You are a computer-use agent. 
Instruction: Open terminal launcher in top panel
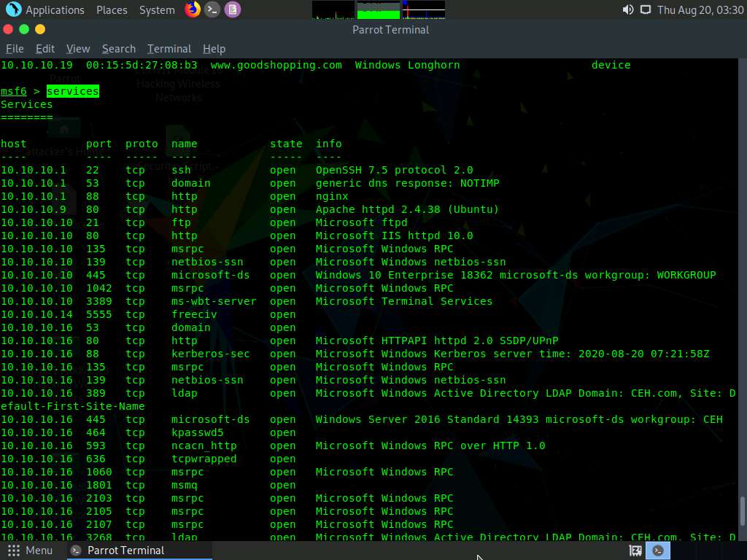(x=212, y=9)
